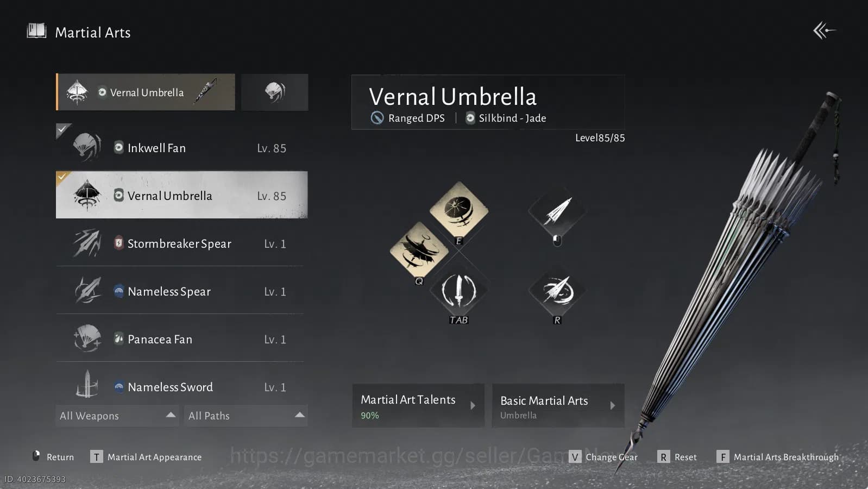Click the TAB skill diamond icon
This screenshot has width=868, height=489.
point(459,290)
